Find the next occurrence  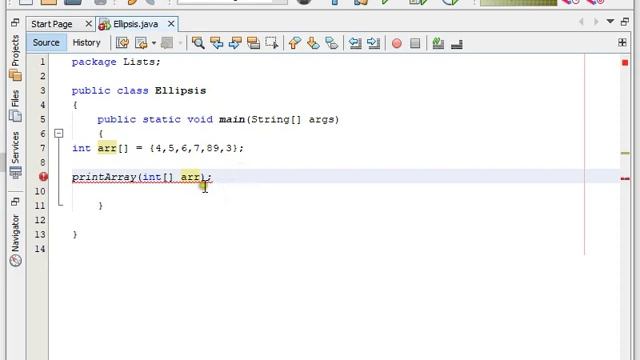[235, 43]
